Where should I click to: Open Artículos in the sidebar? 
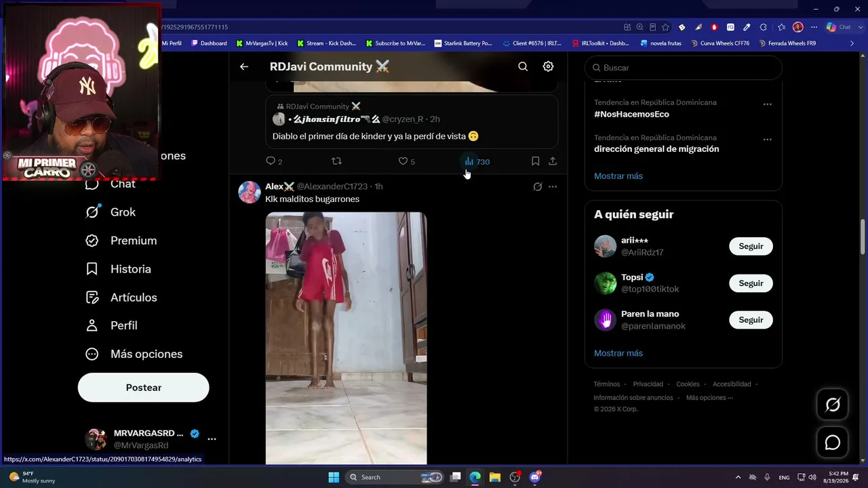pos(121,298)
